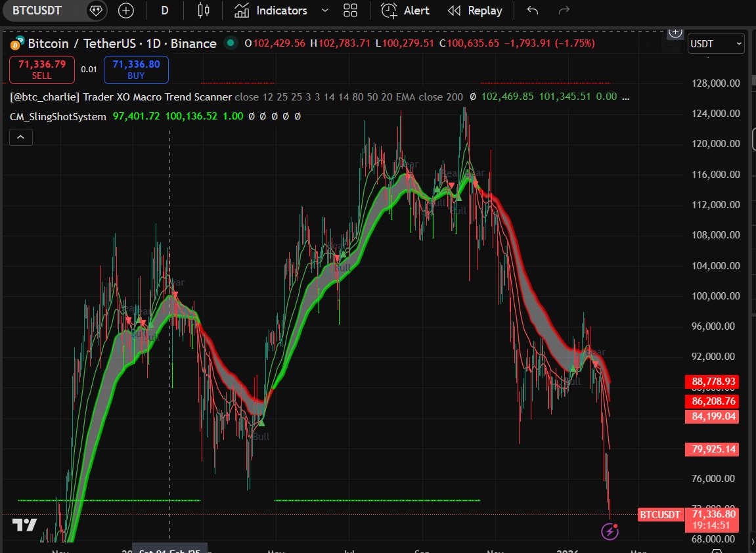Click the 0.01 spread value
Viewport: 756px width, 553px height.
[89, 70]
